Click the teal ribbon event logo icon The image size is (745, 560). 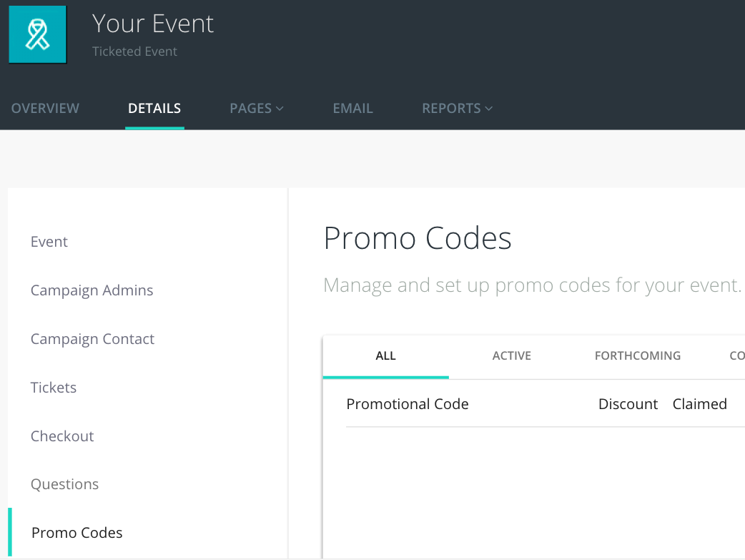[x=37, y=34]
